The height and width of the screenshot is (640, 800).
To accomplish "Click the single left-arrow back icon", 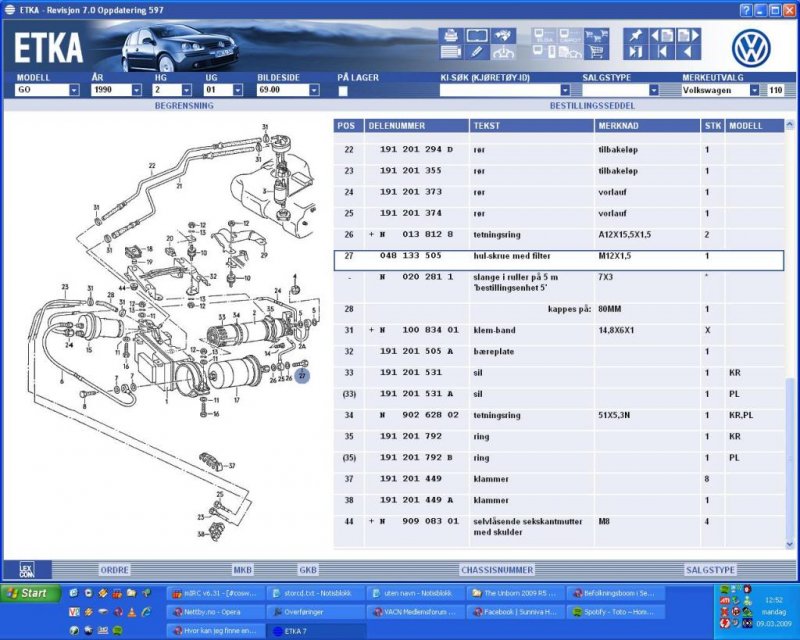I will click(687, 52).
